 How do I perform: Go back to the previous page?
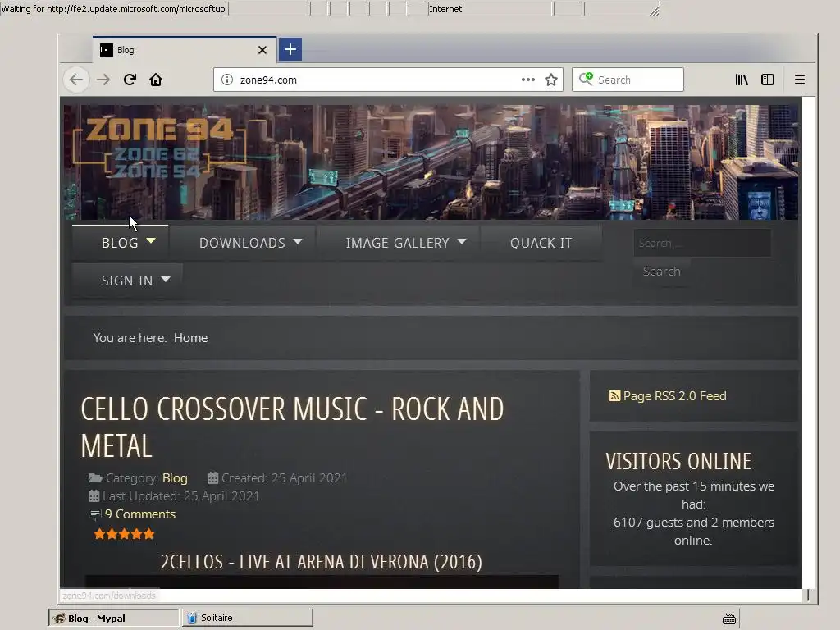[x=76, y=80]
